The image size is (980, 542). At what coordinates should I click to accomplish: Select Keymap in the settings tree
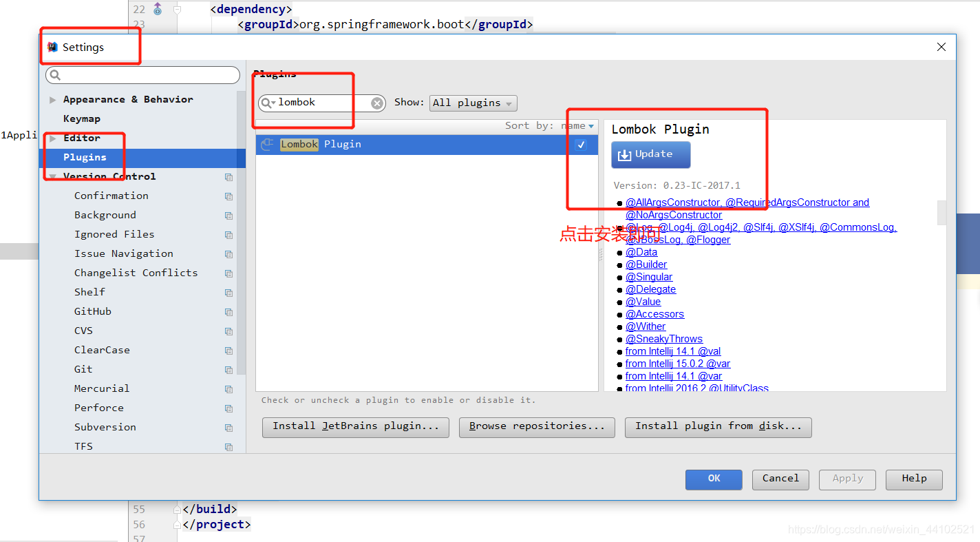[x=82, y=119]
